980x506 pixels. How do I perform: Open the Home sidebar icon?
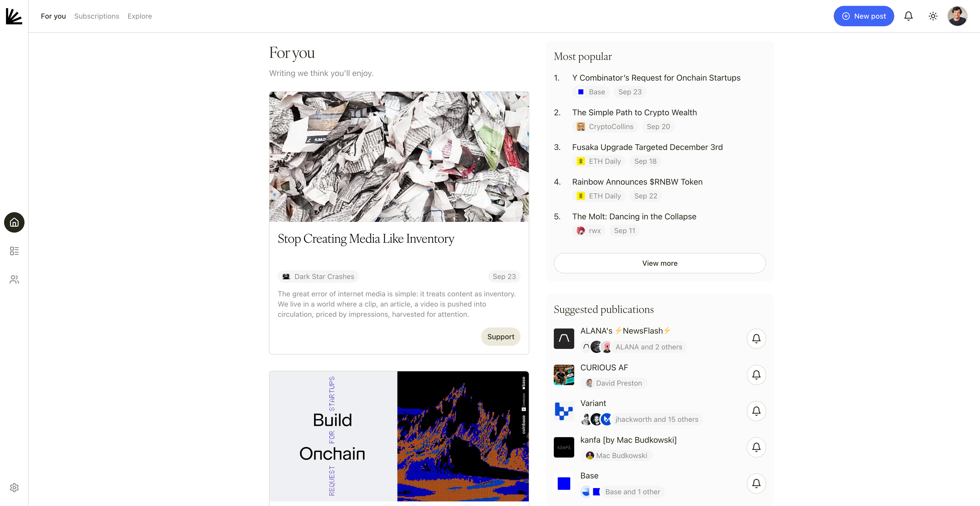14,222
